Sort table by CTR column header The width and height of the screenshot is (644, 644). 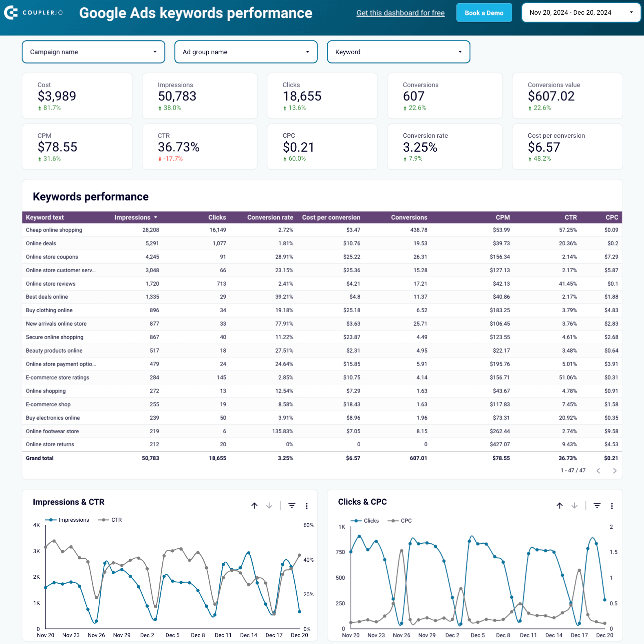coord(571,218)
